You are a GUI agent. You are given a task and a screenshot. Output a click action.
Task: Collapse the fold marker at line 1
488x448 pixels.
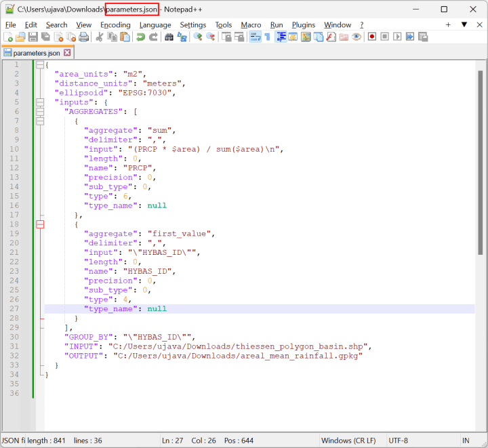pyautogui.click(x=39, y=64)
